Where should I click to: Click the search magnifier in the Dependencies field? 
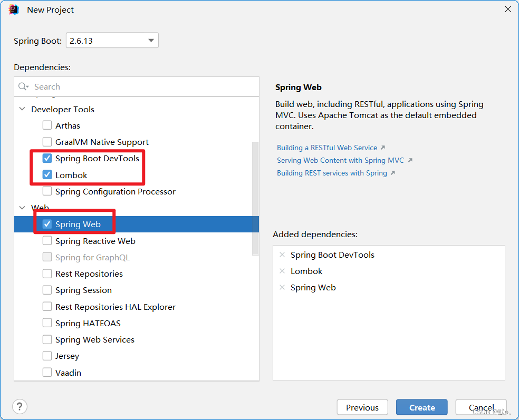23,86
